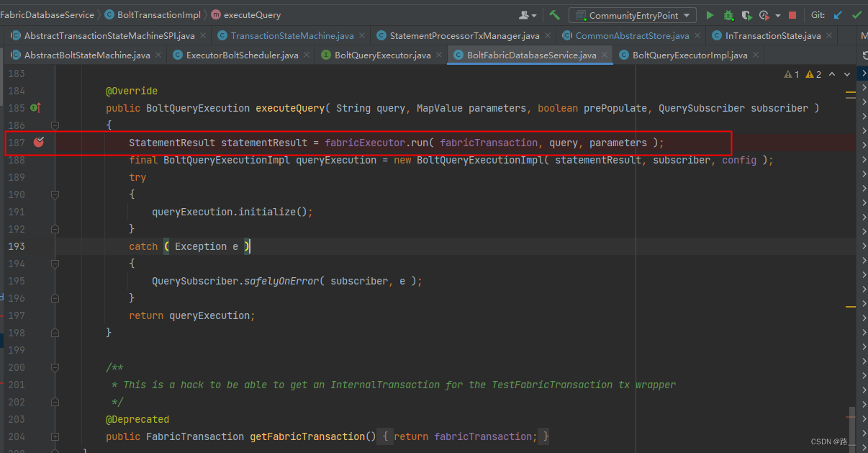
Task: Go to next highlighted problem arrow
Action: click(846, 74)
